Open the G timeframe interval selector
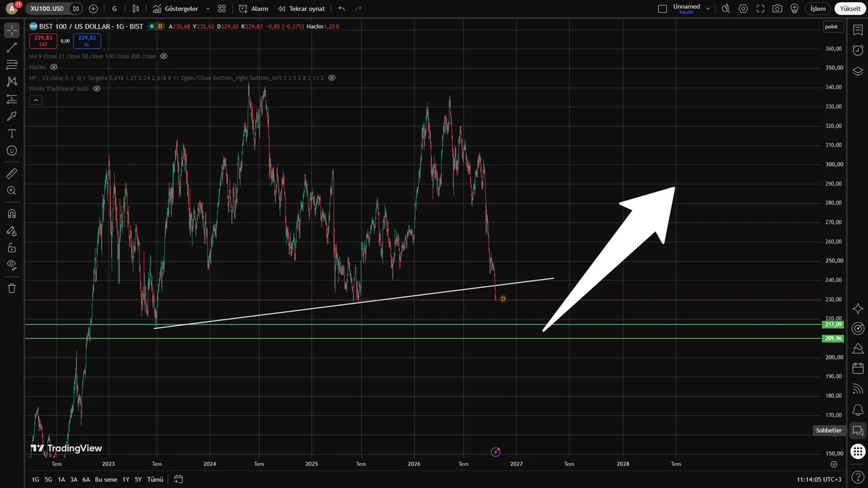This screenshot has height=488, width=868. click(114, 9)
